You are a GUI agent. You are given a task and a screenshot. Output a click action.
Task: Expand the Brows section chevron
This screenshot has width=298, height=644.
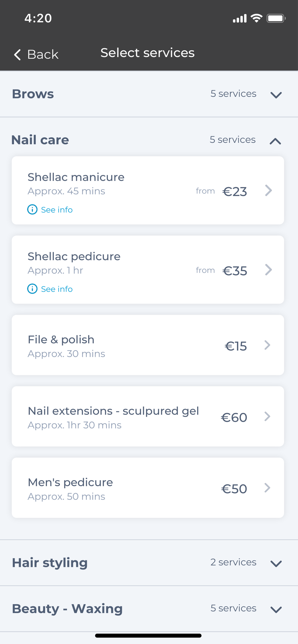(276, 95)
